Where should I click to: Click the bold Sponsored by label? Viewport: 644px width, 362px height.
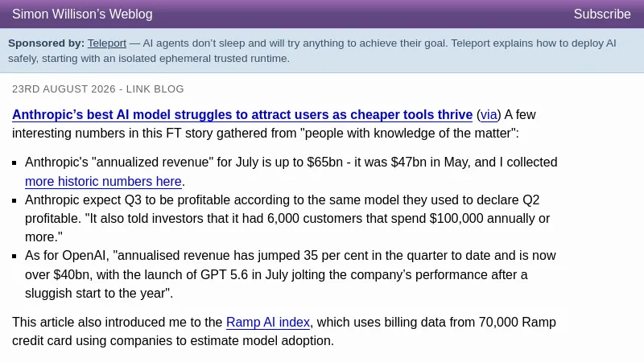point(46,43)
